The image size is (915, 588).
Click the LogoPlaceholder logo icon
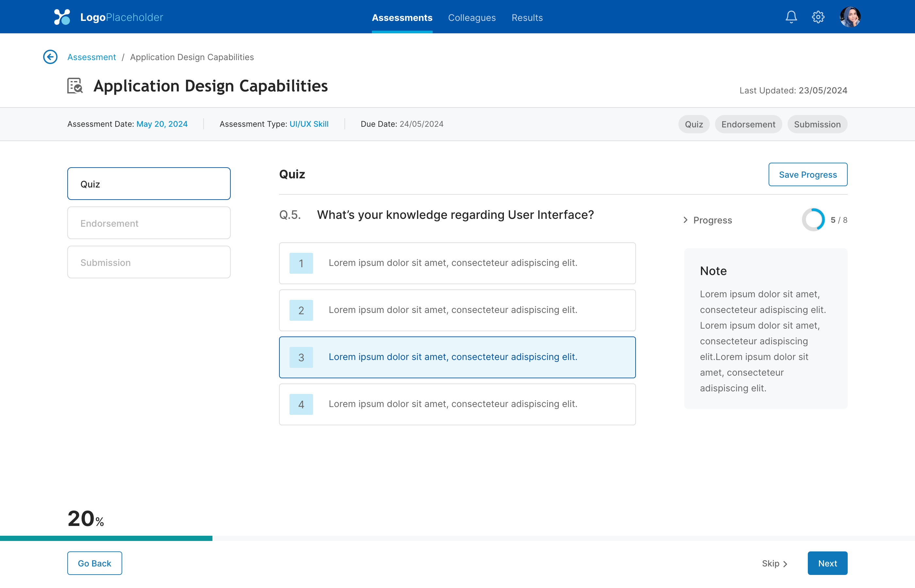coord(62,17)
